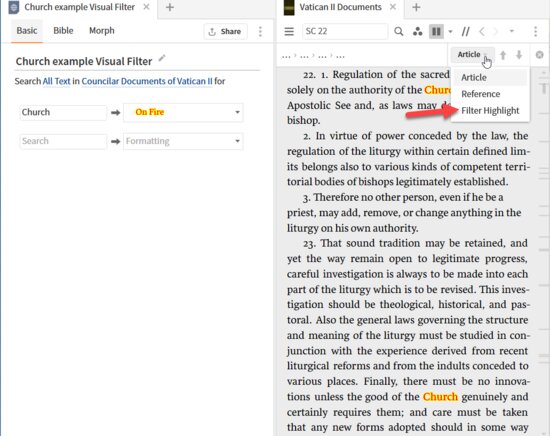This screenshot has height=436, width=550.
Task: Open the empty Formatting dropdown
Action: pos(183,141)
